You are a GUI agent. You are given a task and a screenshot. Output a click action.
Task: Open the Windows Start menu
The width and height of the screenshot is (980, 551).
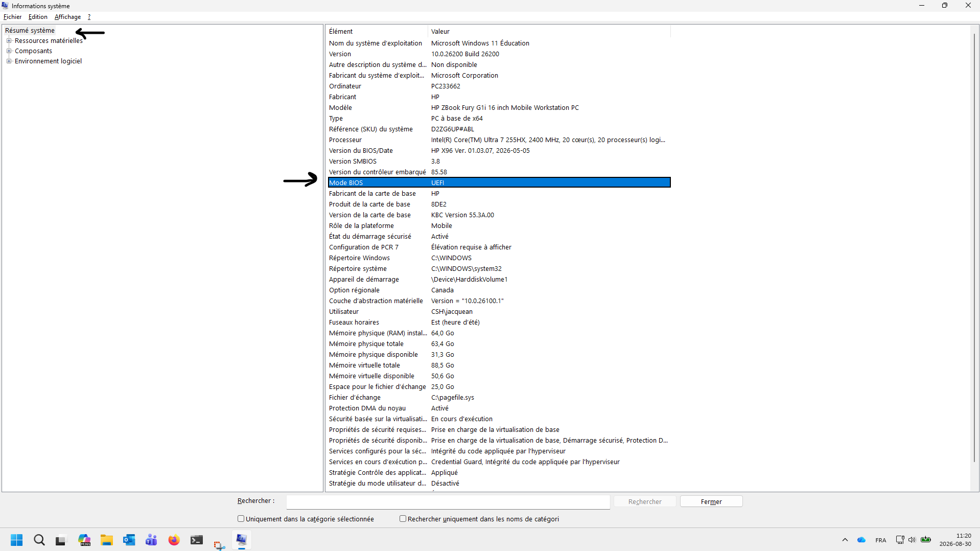(17, 540)
